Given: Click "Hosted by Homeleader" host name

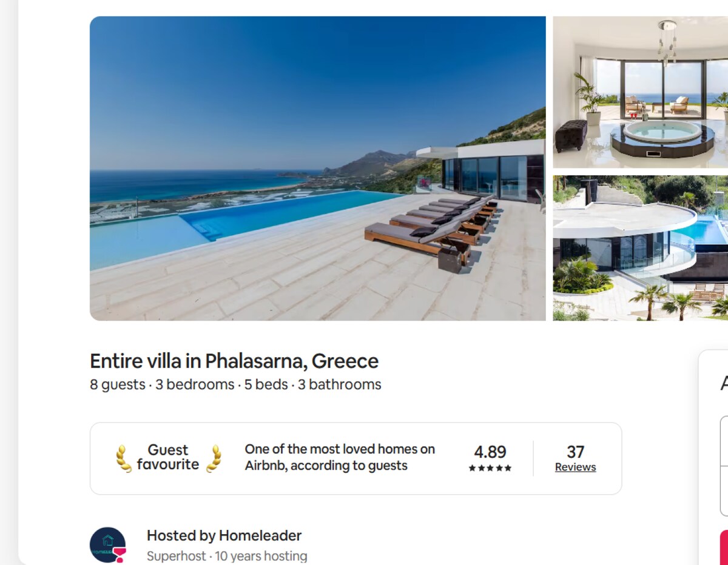Looking at the screenshot, I should tap(224, 536).
